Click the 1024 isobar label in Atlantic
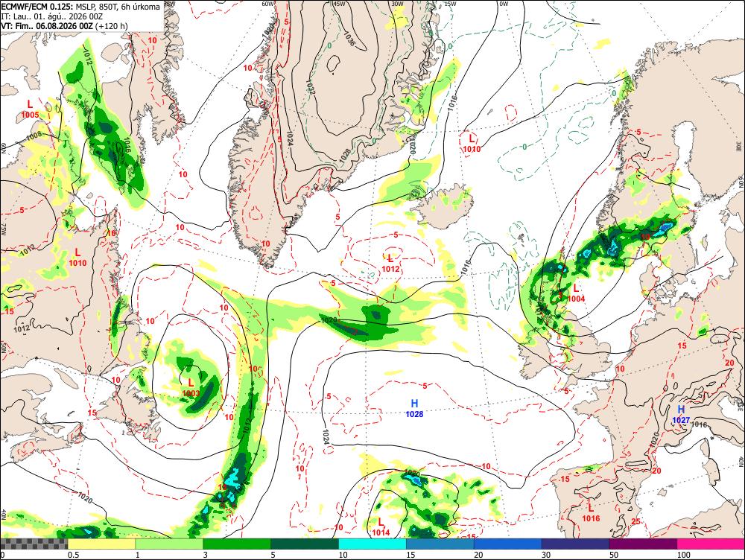This screenshot has width=745, height=560. pyautogui.click(x=326, y=436)
